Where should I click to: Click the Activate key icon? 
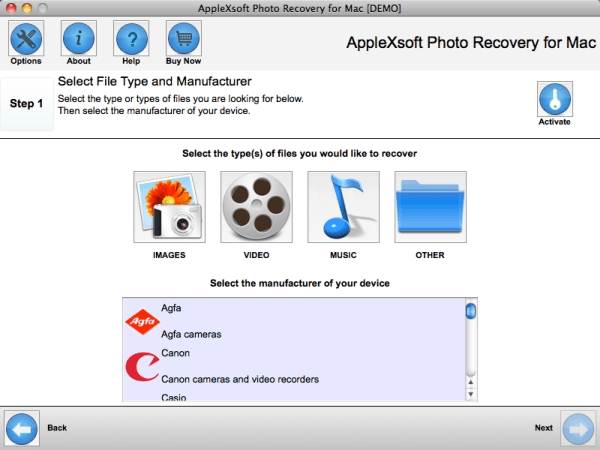point(555,99)
